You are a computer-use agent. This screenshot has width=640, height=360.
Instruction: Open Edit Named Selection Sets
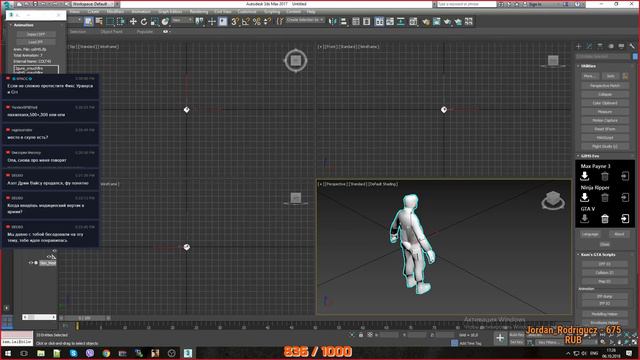coord(280,21)
